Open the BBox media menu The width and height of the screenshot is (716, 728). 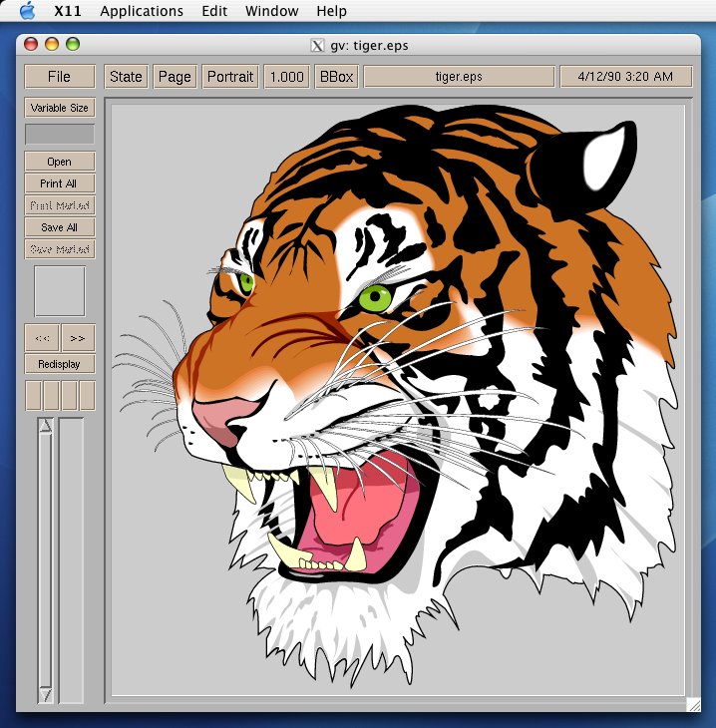337,76
